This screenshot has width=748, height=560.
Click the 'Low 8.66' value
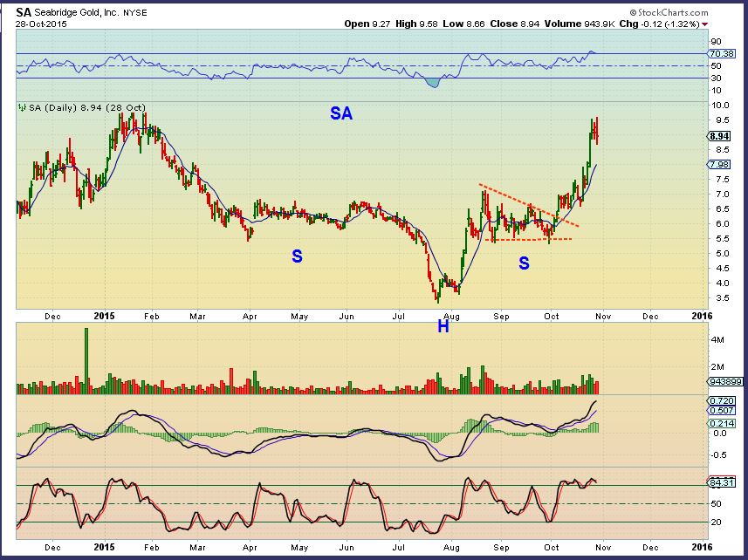tap(464, 24)
